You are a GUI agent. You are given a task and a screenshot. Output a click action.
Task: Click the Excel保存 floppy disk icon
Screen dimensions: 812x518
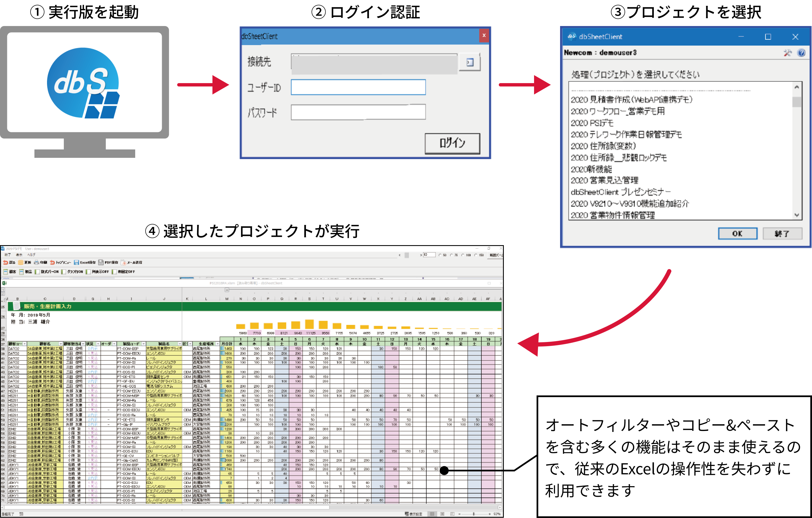pyautogui.click(x=76, y=262)
